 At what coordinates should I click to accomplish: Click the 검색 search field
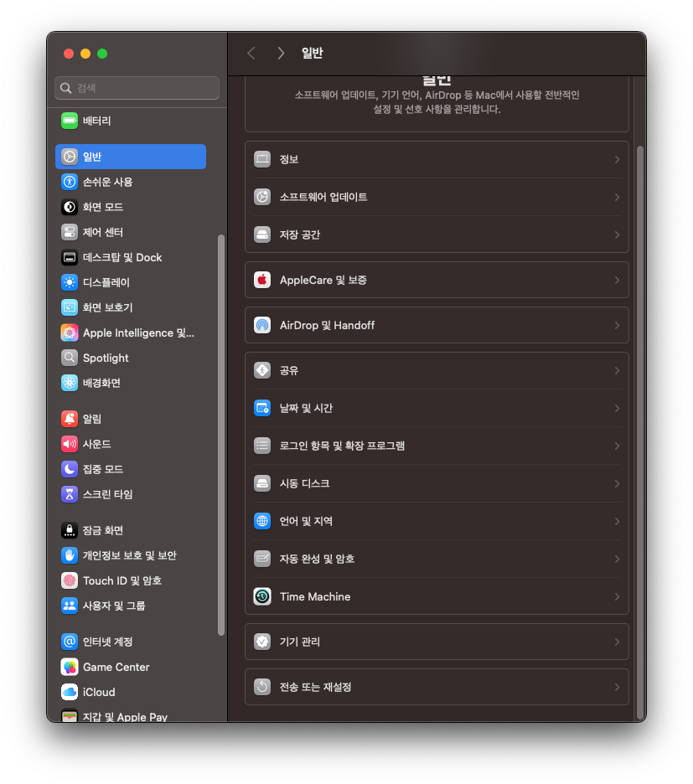pyautogui.click(x=137, y=88)
